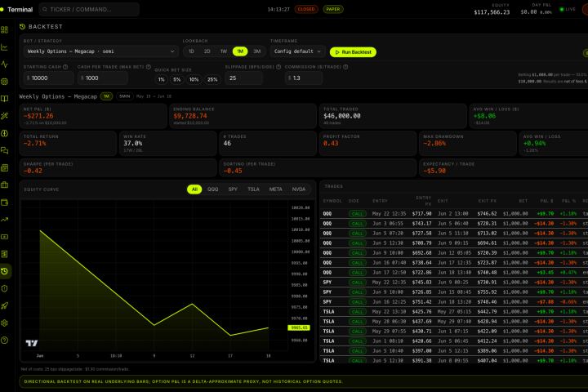This screenshot has height=392, width=588.
Task: Choose the 5% quick bet size
Action: point(176,79)
